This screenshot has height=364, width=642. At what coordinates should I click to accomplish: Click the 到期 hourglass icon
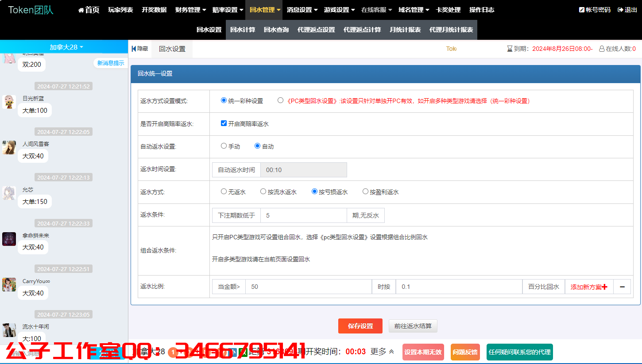pos(510,49)
